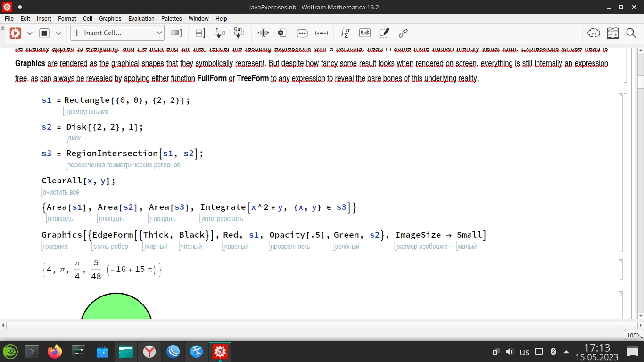Click the bold word TreeForm in text
Viewport: 644px width, 362px height.
[x=253, y=78]
